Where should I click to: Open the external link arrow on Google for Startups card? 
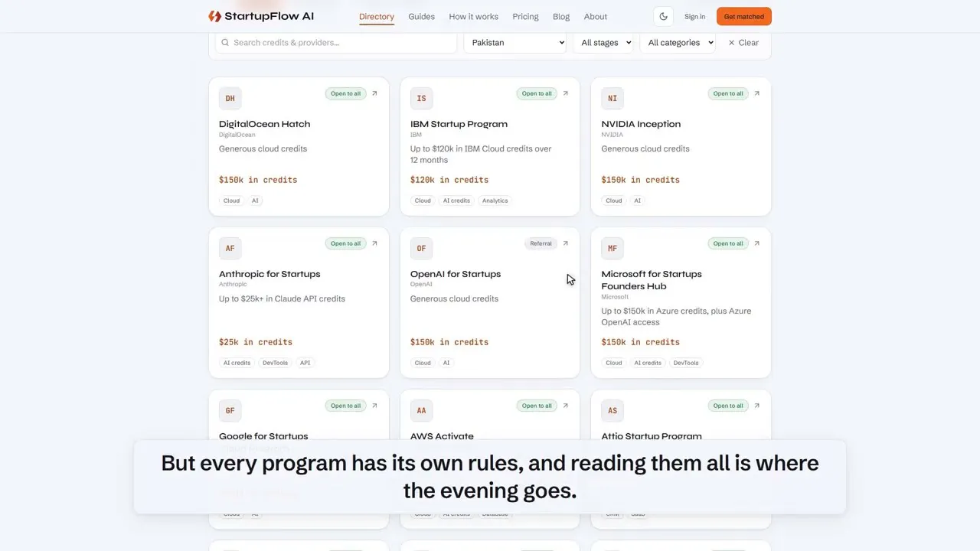374,406
